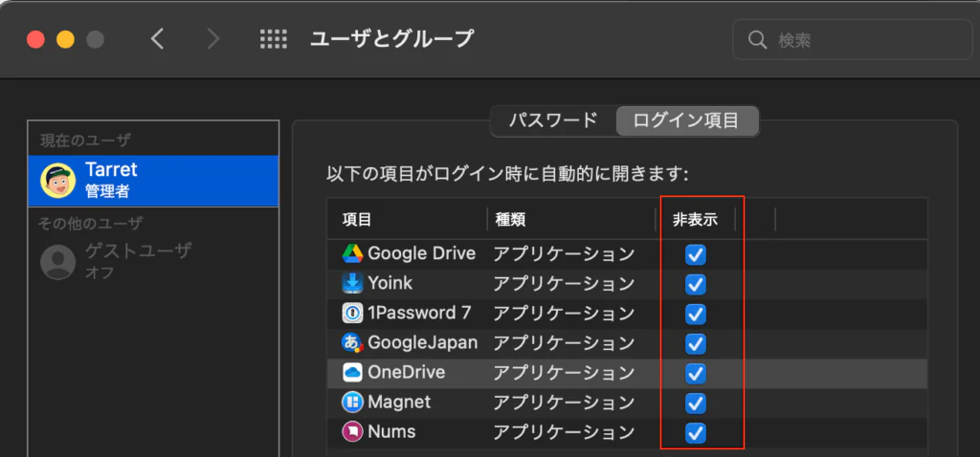
Task: Select the Tarret user account
Action: pos(153,180)
